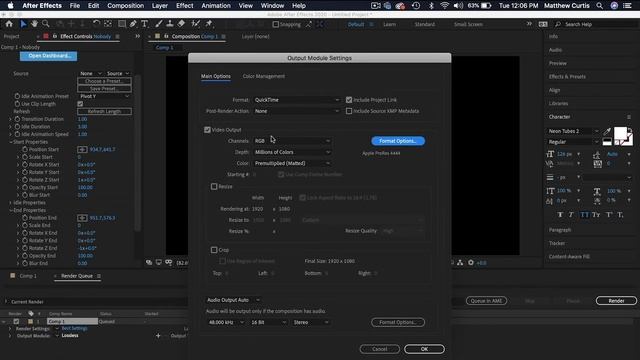Toggle the All Caps button
This screenshot has width=640, height=360.
point(584,215)
